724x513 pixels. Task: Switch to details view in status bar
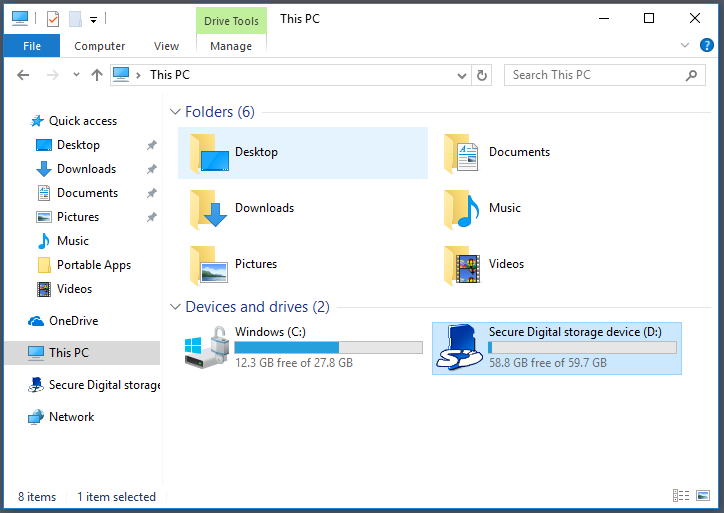[x=681, y=496]
